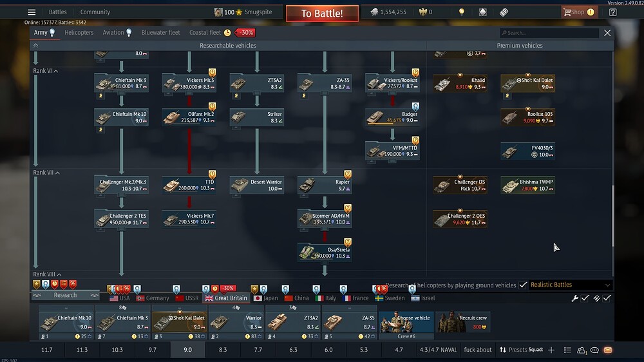
Task: Switch to the Helicopters tab
Action: 79,32
